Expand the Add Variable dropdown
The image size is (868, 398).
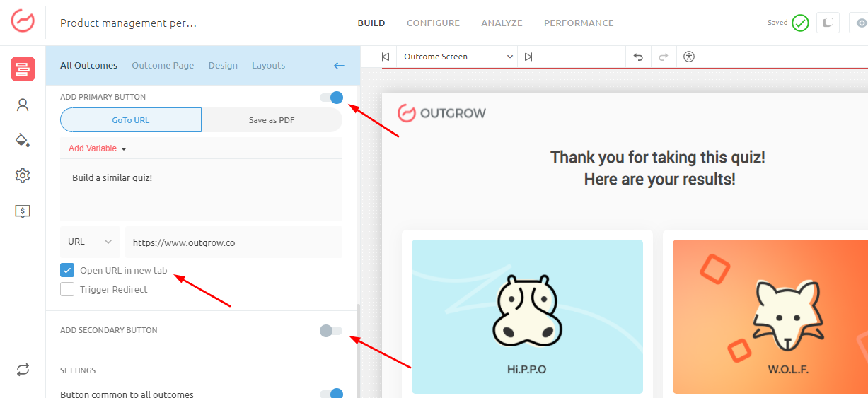click(x=98, y=148)
